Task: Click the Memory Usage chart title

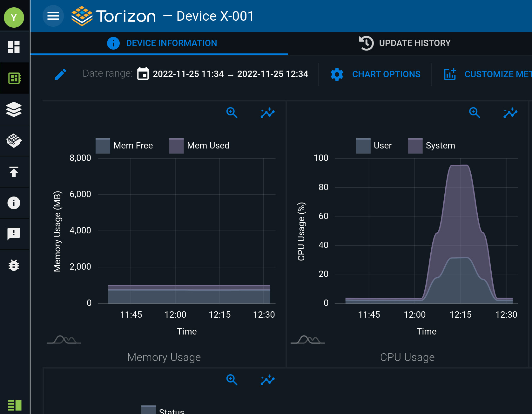Action: [164, 357]
